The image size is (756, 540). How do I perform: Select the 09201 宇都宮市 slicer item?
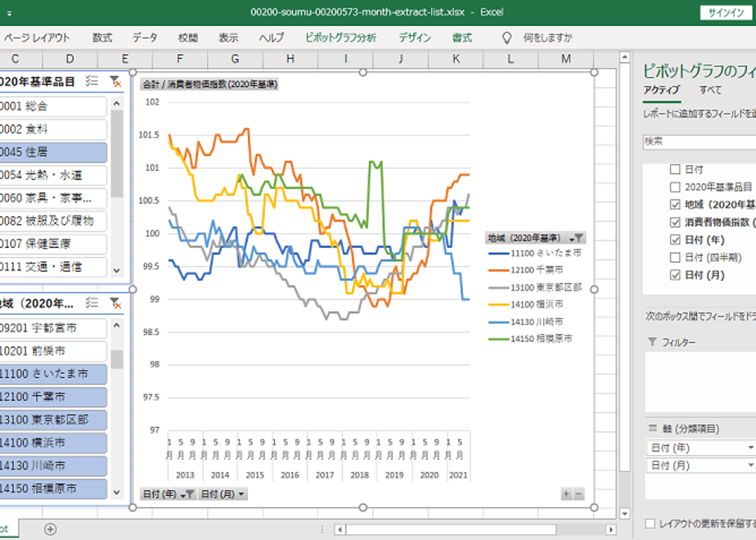pyautogui.click(x=52, y=328)
